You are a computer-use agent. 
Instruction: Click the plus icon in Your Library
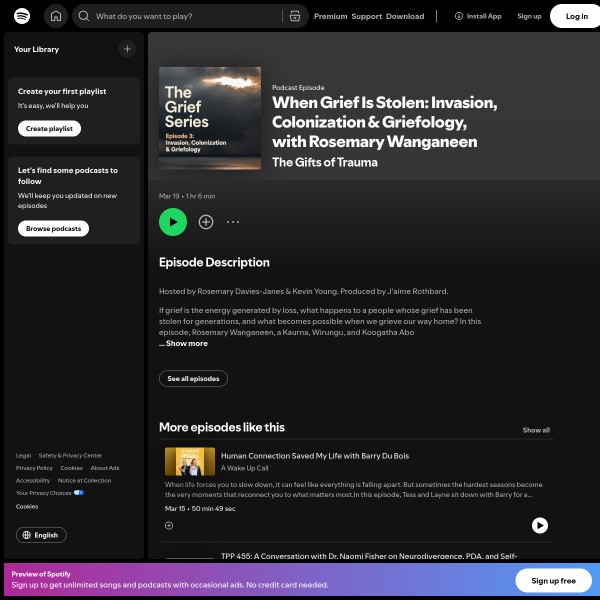coord(127,49)
